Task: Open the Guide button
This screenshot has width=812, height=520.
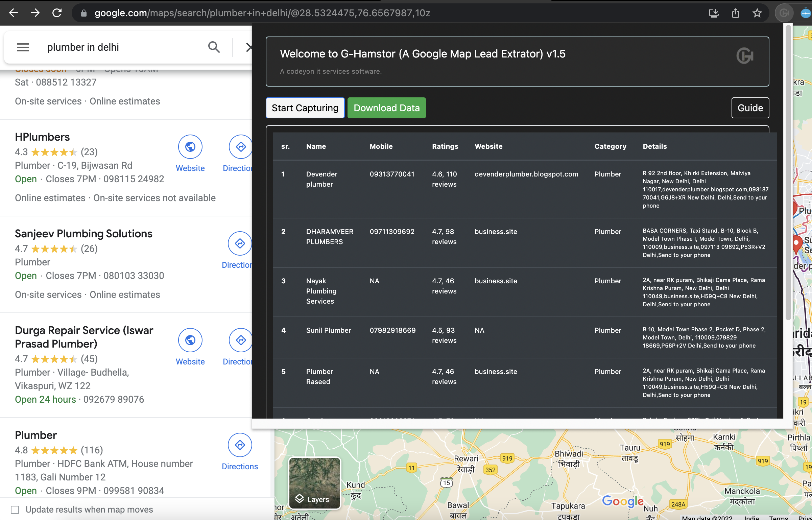Action: [750, 108]
